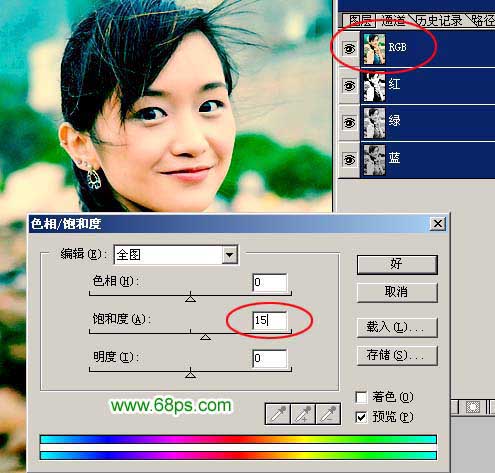Select the RGB composite channel thumbnail
495x473 pixels.
point(374,49)
